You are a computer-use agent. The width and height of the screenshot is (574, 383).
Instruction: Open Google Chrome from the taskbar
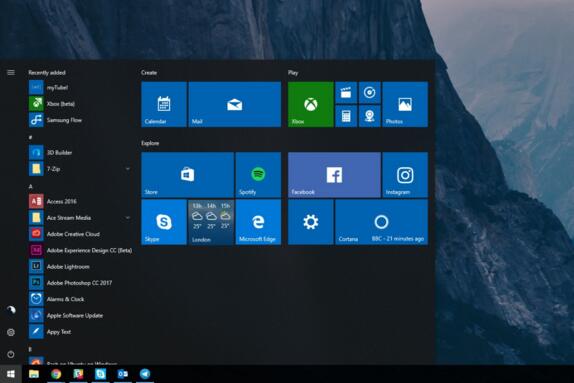click(x=56, y=374)
